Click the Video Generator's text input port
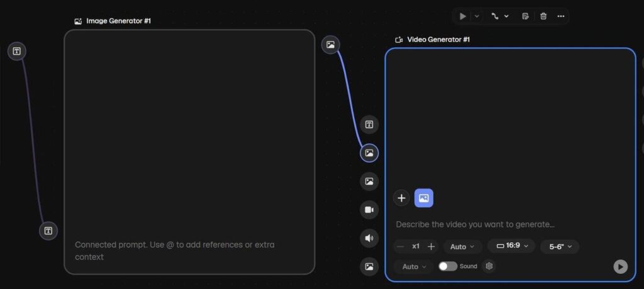 (x=369, y=125)
